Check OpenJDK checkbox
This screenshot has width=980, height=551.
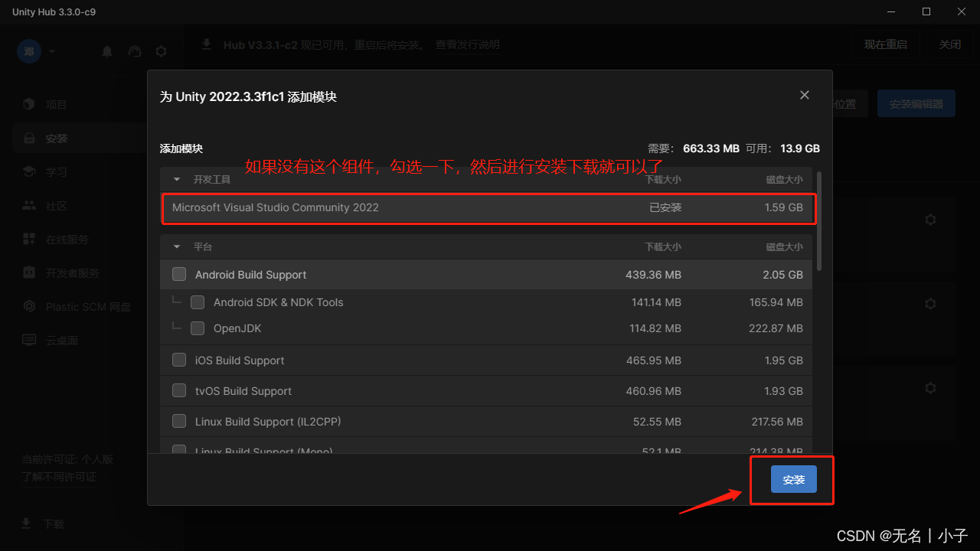pyautogui.click(x=198, y=328)
